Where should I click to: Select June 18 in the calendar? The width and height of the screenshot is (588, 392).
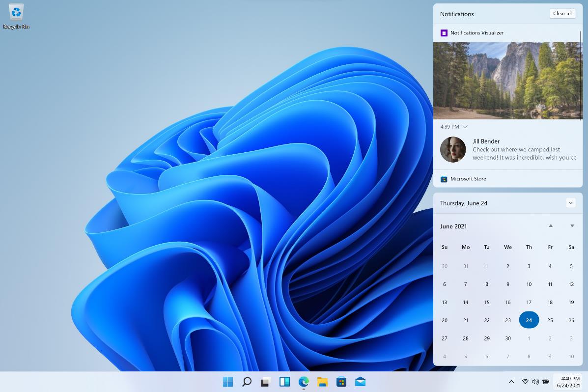tap(550, 302)
